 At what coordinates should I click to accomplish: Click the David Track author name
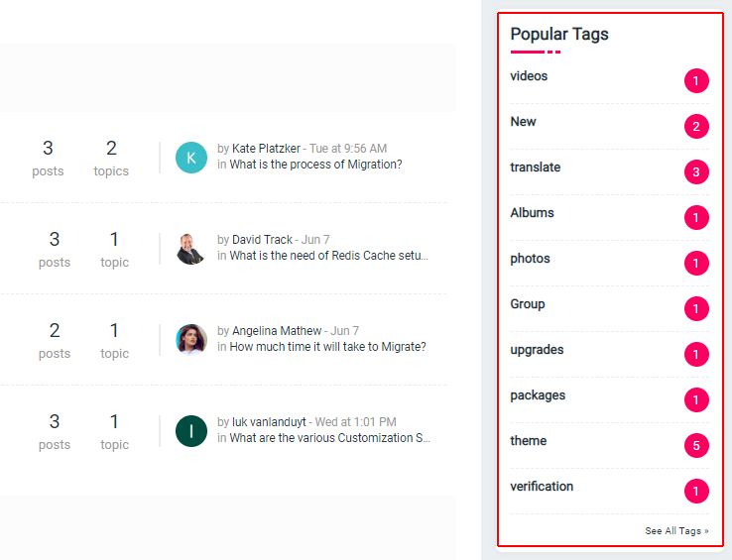point(262,240)
